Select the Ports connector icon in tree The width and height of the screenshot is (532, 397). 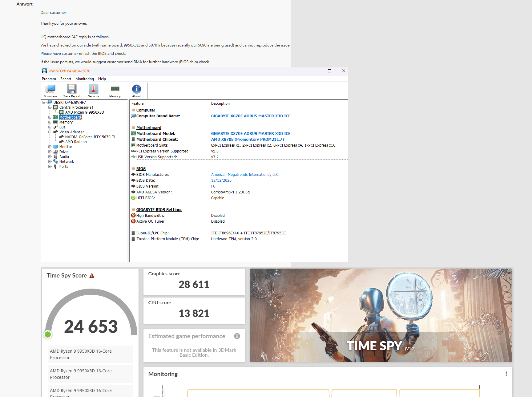pos(55,166)
